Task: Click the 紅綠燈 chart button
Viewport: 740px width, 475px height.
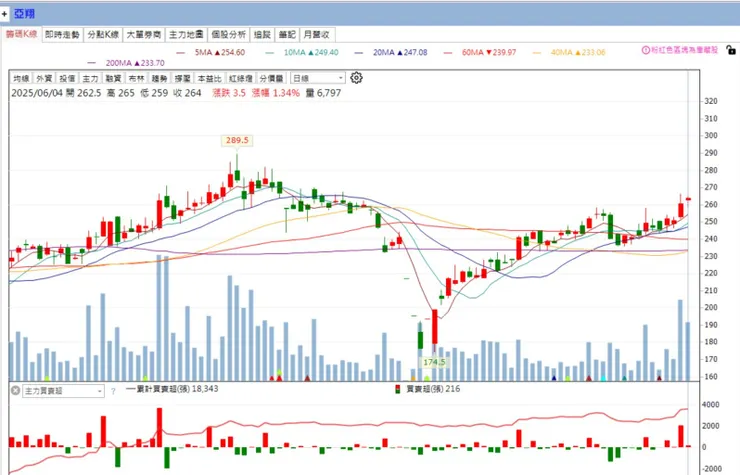Action: click(241, 78)
